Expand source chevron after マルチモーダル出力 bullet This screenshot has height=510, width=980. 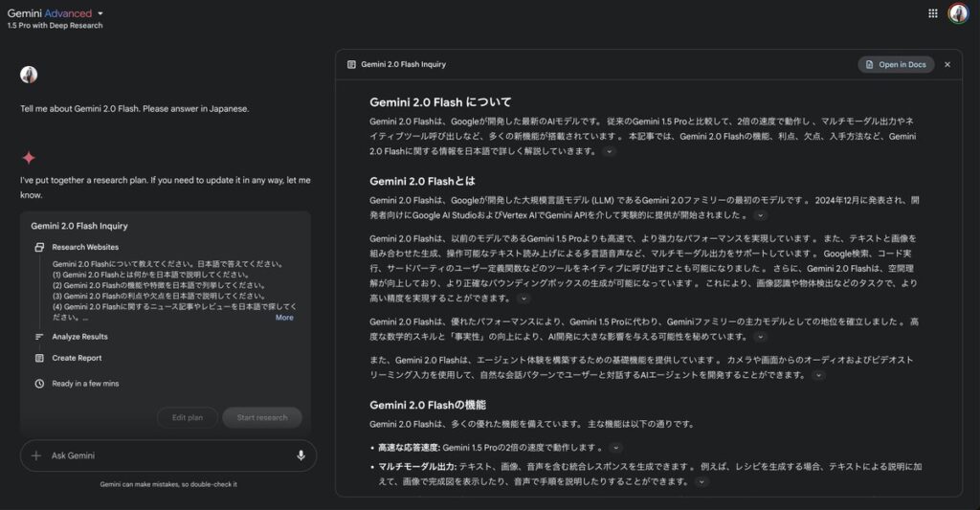click(701, 482)
